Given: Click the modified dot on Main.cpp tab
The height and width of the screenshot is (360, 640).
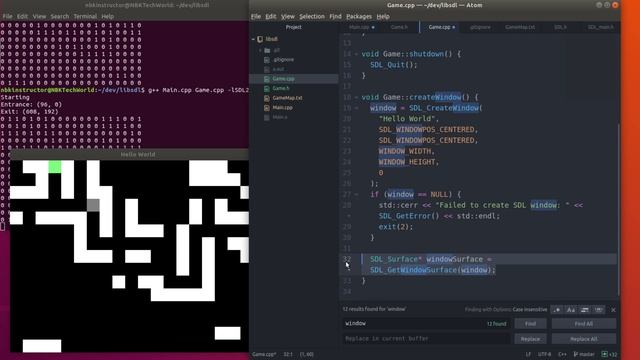Looking at the screenshot, I should click(373, 27).
